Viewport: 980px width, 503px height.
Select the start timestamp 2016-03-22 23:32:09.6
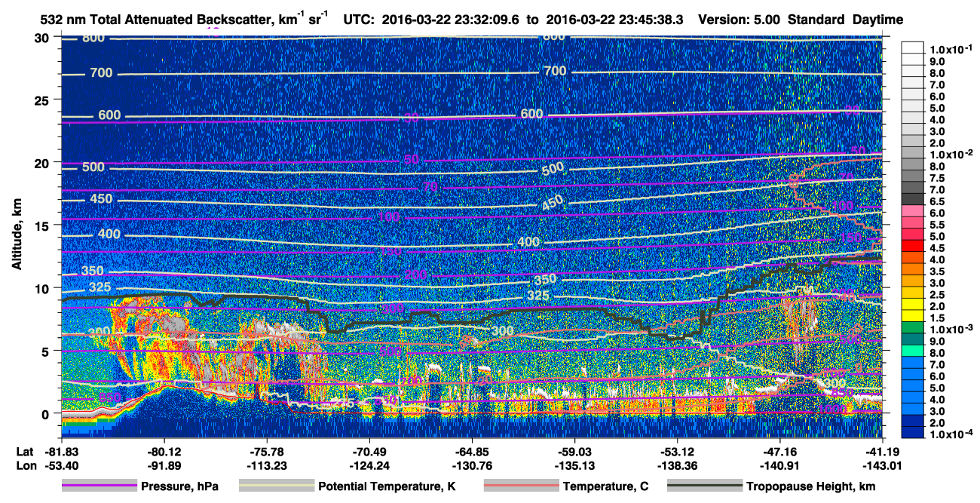click(x=452, y=20)
